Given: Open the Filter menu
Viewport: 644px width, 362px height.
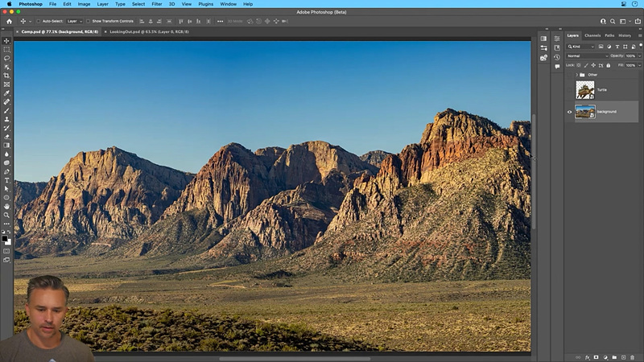Looking at the screenshot, I should pyautogui.click(x=156, y=4).
